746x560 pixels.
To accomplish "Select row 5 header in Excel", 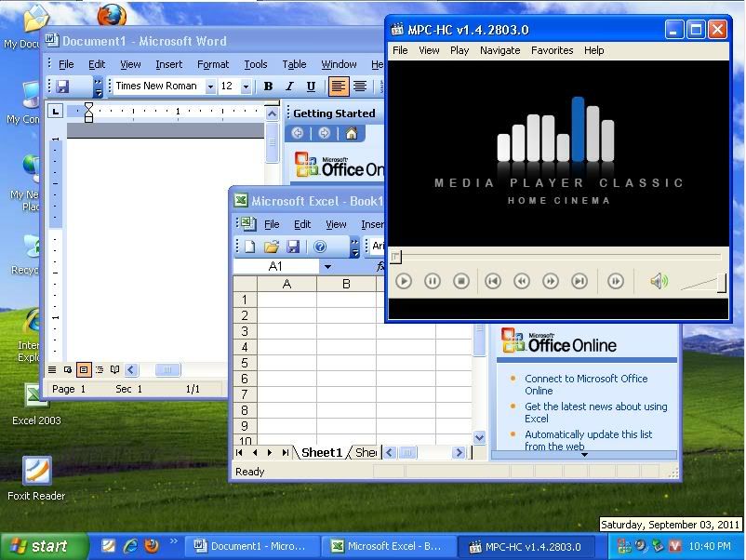I will click(x=245, y=363).
